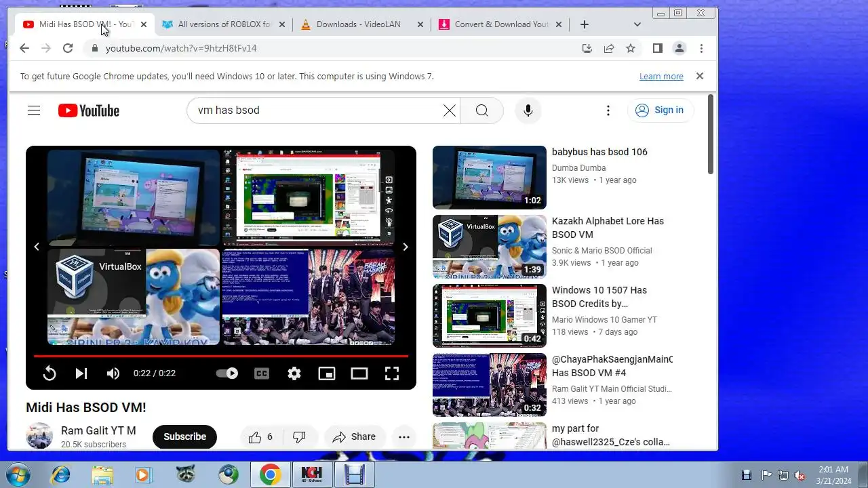Bookmark this page with the star
This screenshot has width=868, height=488.
pyautogui.click(x=631, y=48)
